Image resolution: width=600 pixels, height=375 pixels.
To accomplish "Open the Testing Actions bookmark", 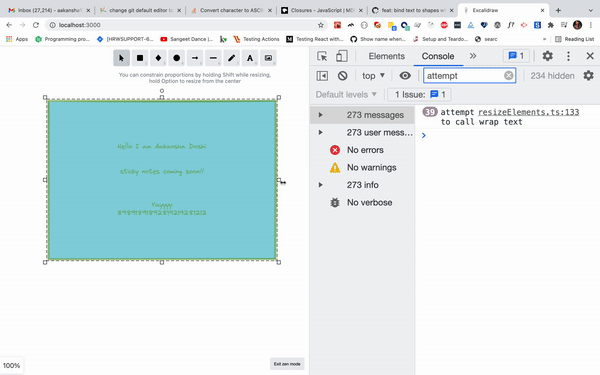I will 256,39.
